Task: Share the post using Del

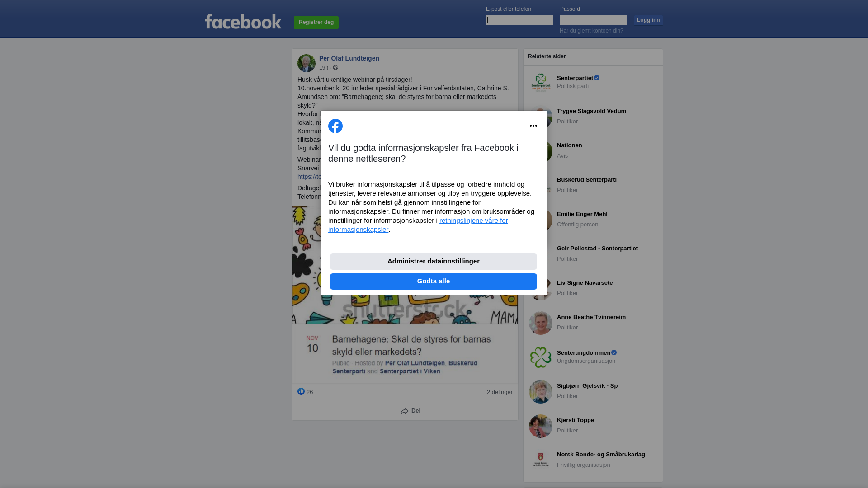Action: click(x=410, y=411)
